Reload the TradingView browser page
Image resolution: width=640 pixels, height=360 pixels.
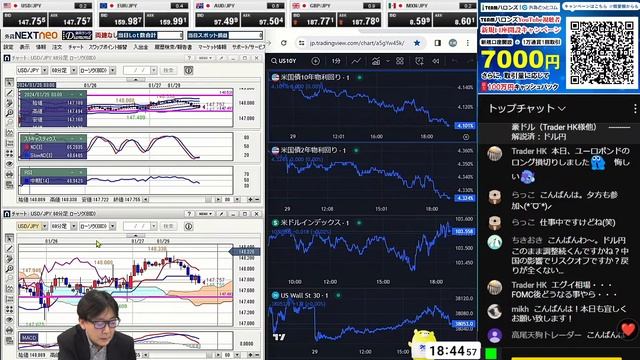(x=284, y=43)
